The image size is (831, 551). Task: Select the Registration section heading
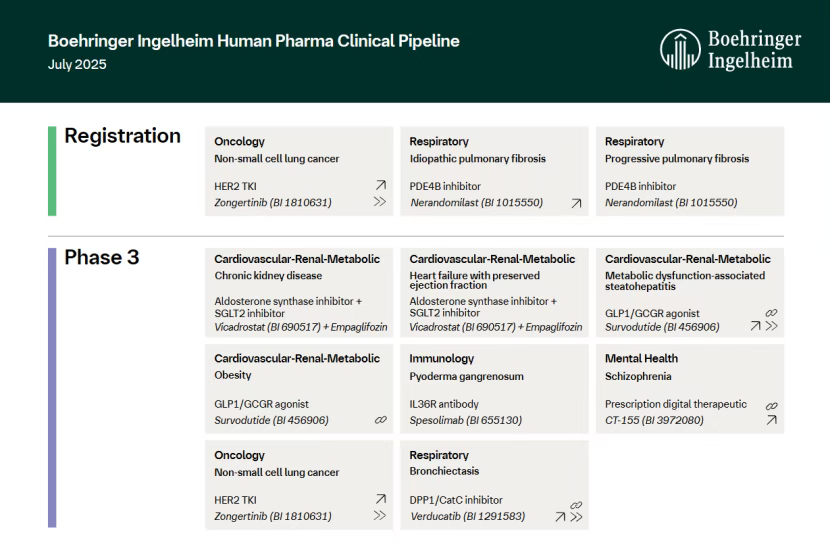point(122,136)
